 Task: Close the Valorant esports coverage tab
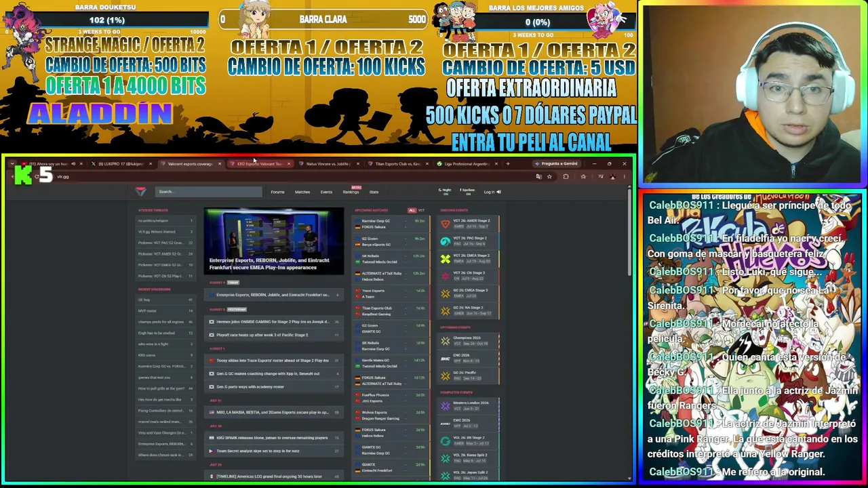[220, 163]
